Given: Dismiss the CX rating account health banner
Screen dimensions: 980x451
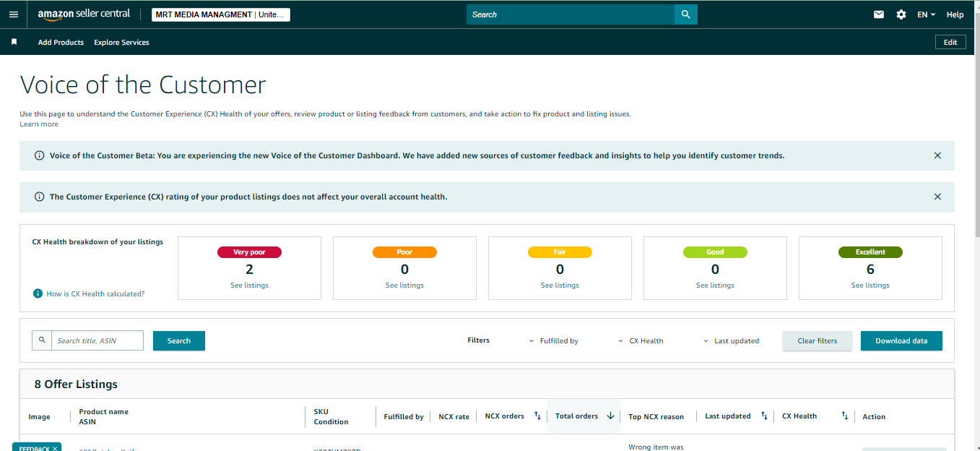Looking at the screenshot, I should point(937,197).
